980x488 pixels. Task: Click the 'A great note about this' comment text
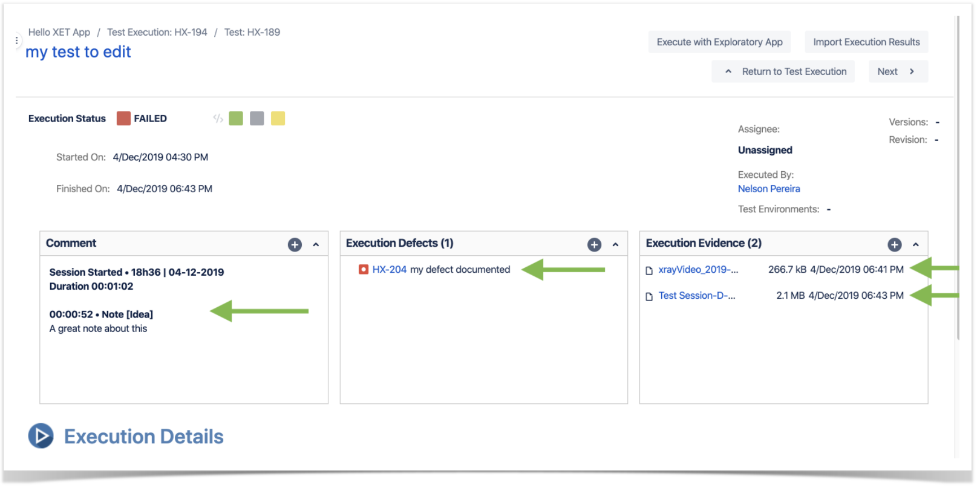point(98,328)
